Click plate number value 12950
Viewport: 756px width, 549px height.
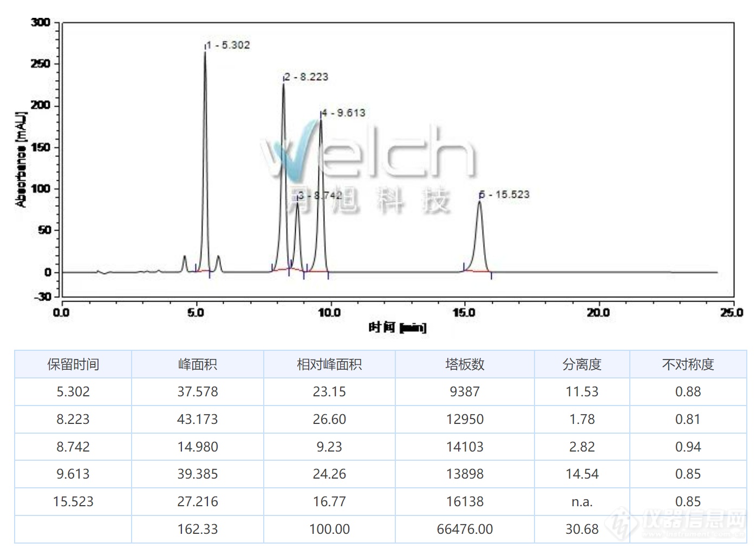pyautogui.click(x=465, y=419)
